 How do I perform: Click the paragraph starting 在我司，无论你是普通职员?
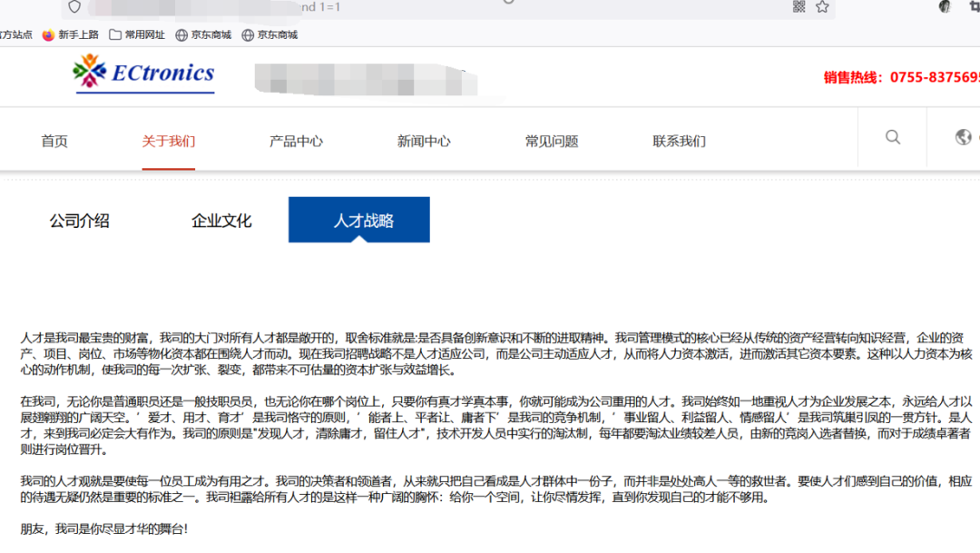496,425
